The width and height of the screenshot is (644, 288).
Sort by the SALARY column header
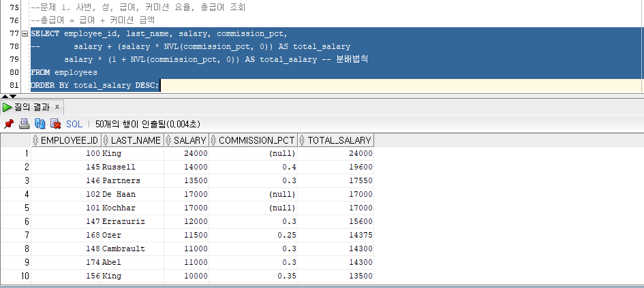[x=187, y=140]
